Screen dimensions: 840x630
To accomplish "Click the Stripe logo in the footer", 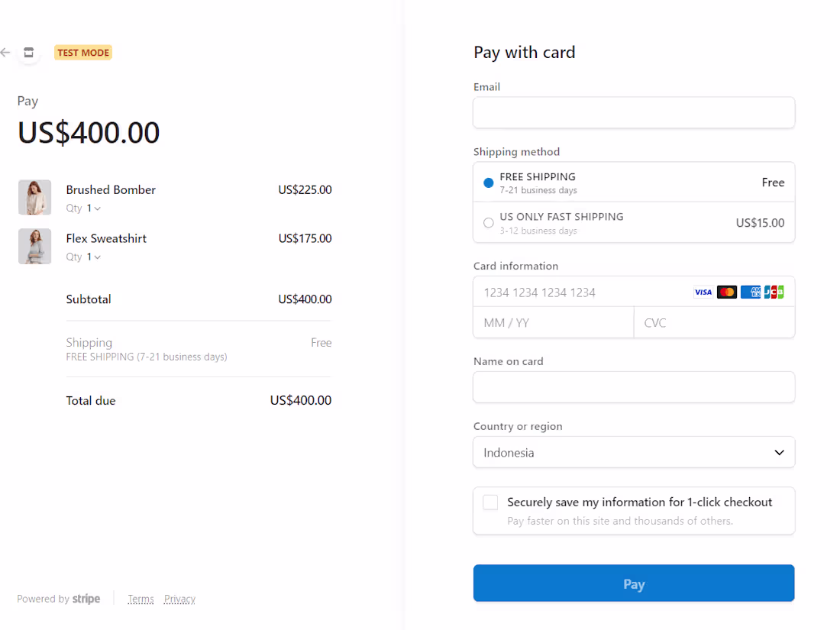I will pyautogui.click(x=86, y=599).
